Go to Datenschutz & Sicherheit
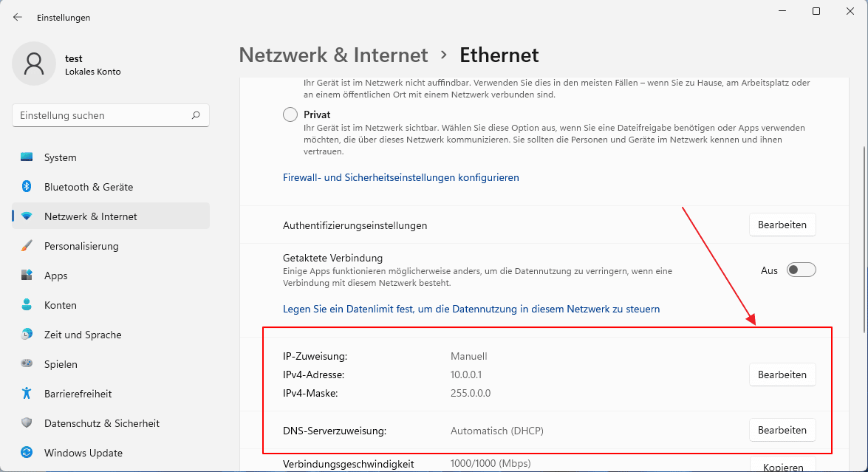868x472 pixels. pos(102,423)
